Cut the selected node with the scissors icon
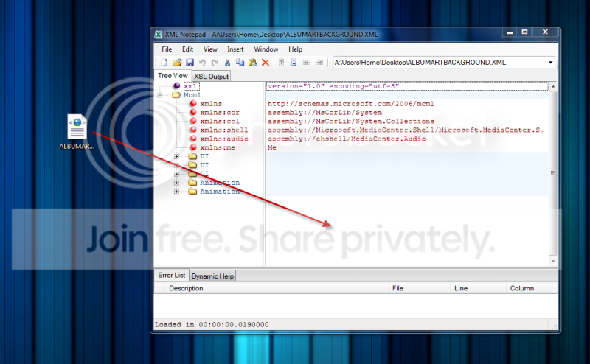 [227, 63]
